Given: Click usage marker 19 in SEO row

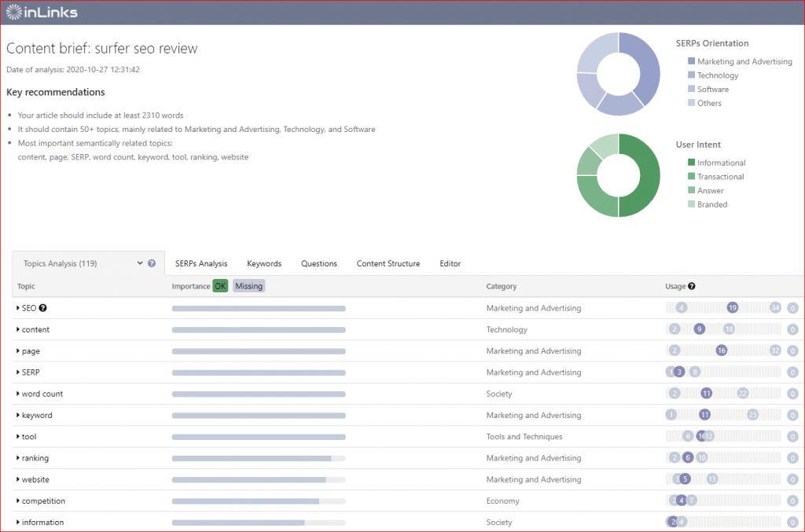Looking at the screenshot, I should 733,308.
